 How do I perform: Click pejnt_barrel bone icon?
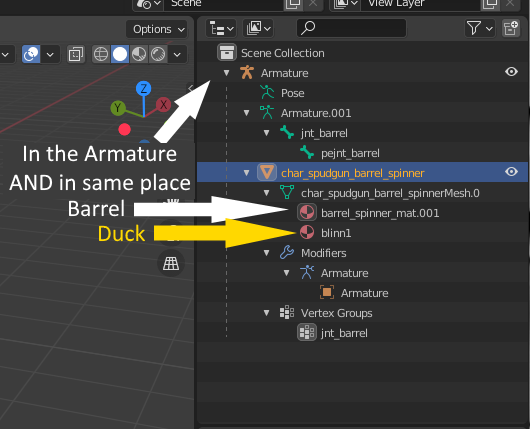[307, 152]
